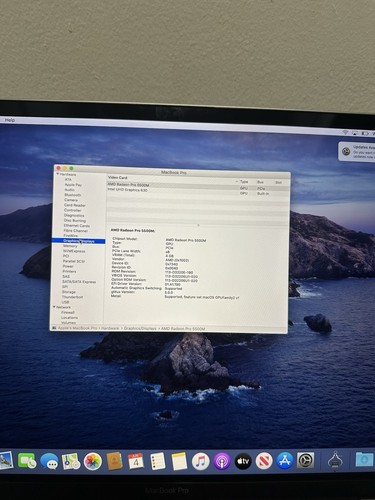Select Audio in the sidebar

(69, 189)
